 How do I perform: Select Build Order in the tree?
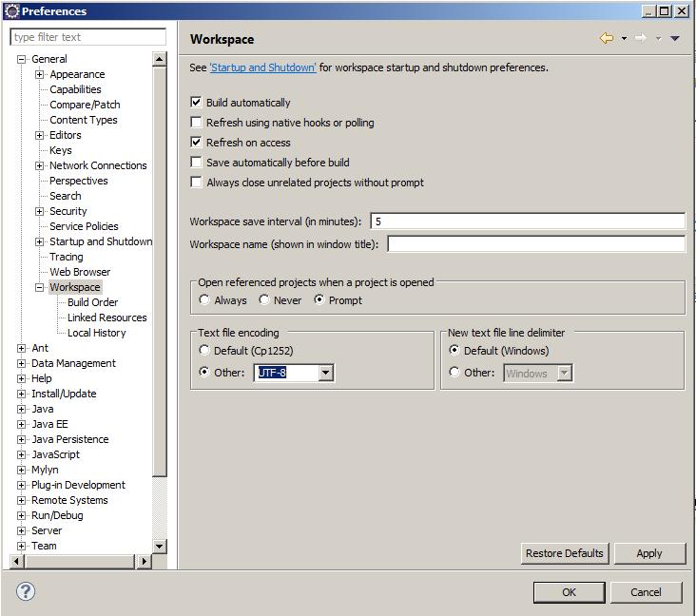(92, 302)
